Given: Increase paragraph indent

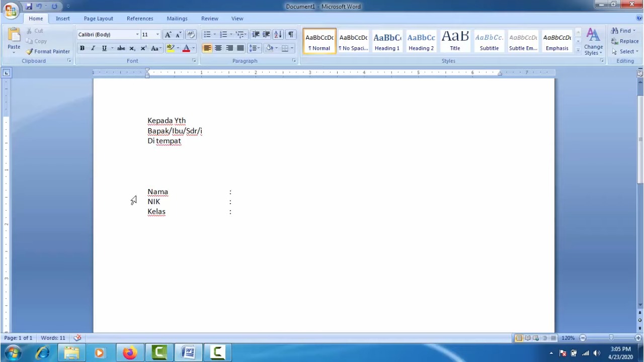Looking at the screenshot, I should [266, 34].
